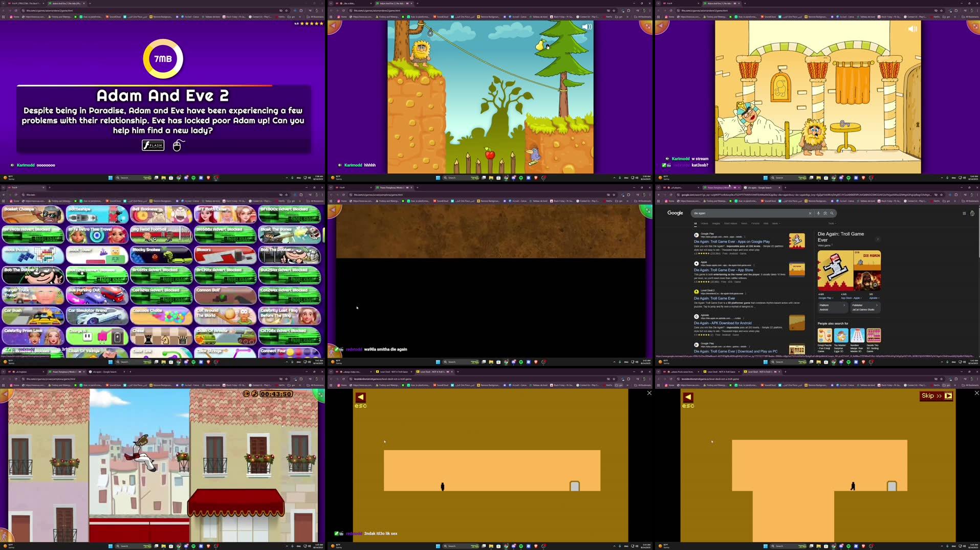The image size is (980, 550).
Task: Expand the More dropdown in Google results
Action: 775,224
